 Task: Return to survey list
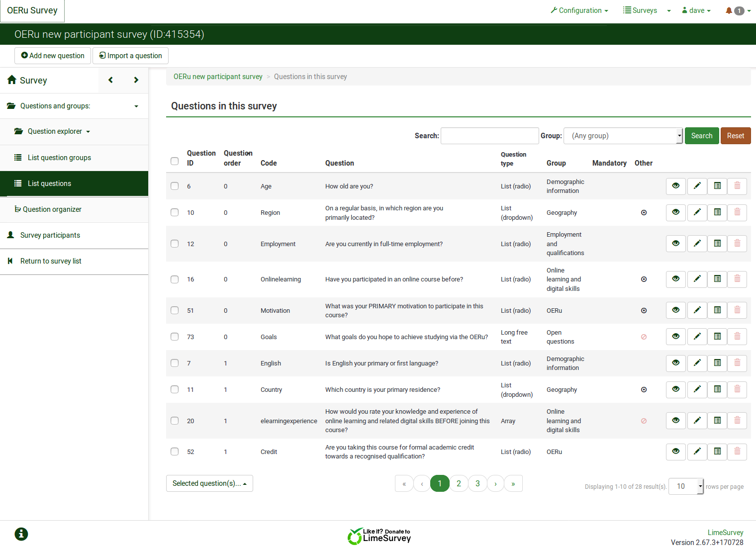[x=74, y=261]
